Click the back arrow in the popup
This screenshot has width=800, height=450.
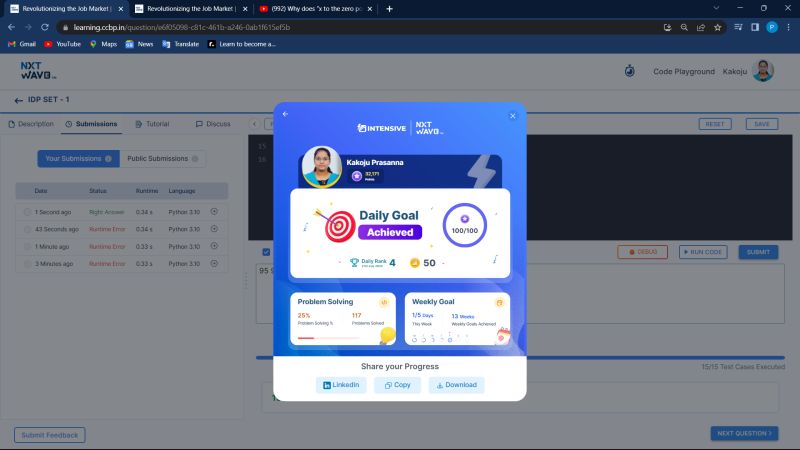285,114
